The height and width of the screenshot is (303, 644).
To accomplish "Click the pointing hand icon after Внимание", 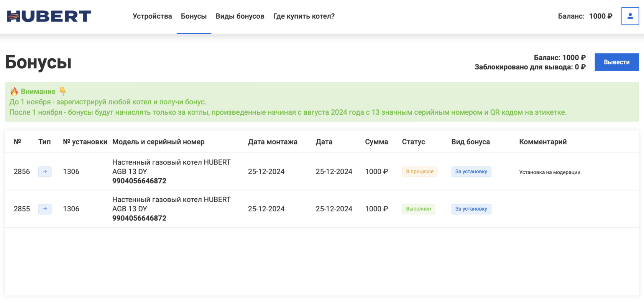I will point(62,91).
